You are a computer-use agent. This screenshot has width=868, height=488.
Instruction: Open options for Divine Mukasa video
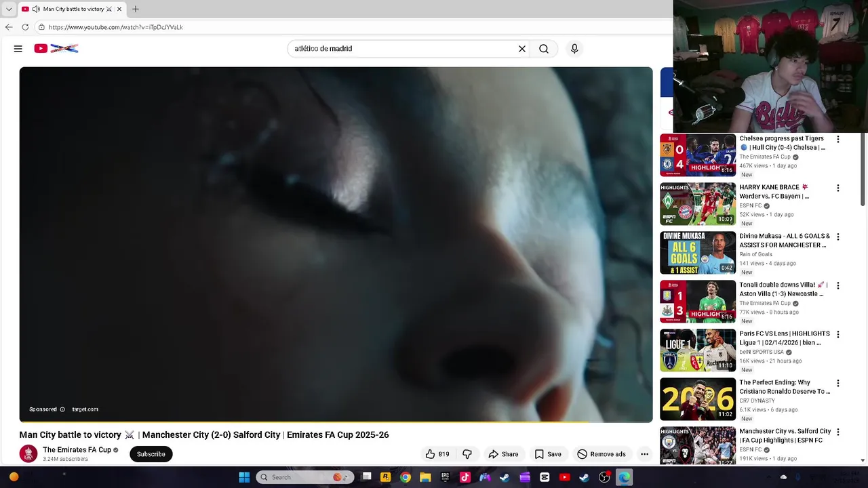click(838, 237)
